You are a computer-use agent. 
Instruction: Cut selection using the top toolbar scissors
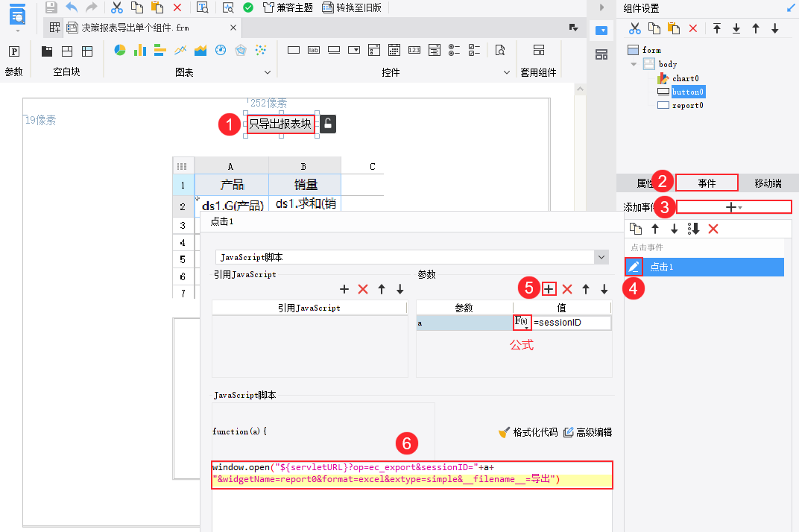point(117,7)
